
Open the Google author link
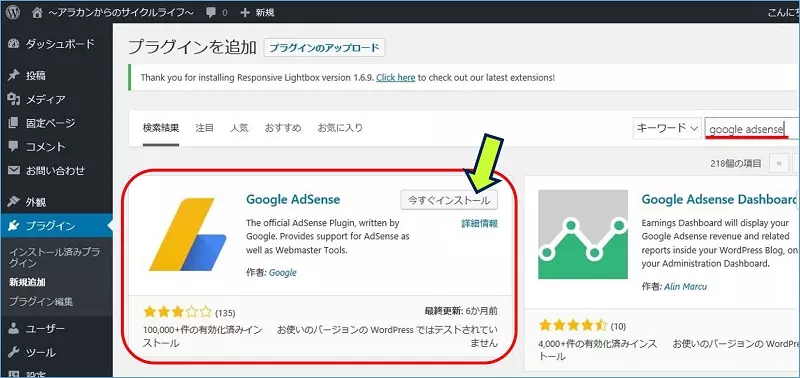click(283, 273)
